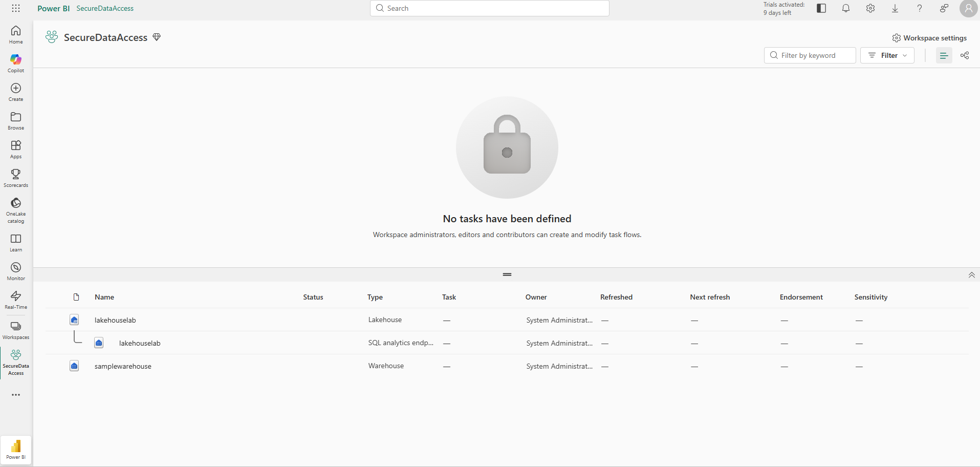Click the item type icon column header
The image size is (980, 467).
pyautogui.click(x=76, y=297)
